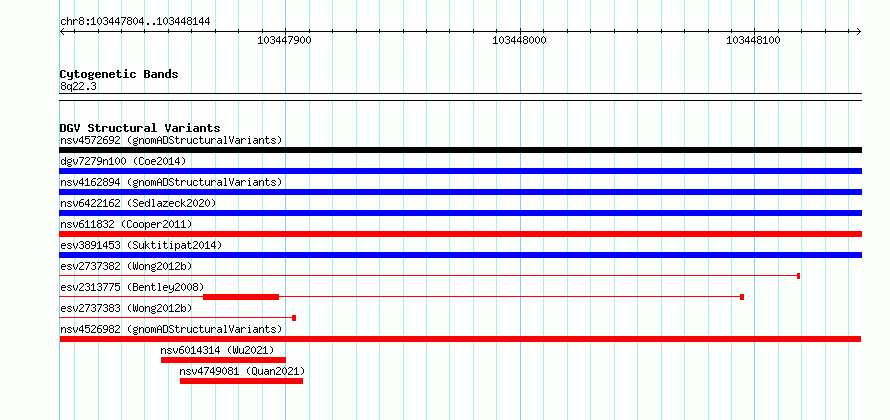The width and height of the screenshot is (890, 420).
Task: Click the Cytogenetic Bands track title
Action: (x=119, y=74)
